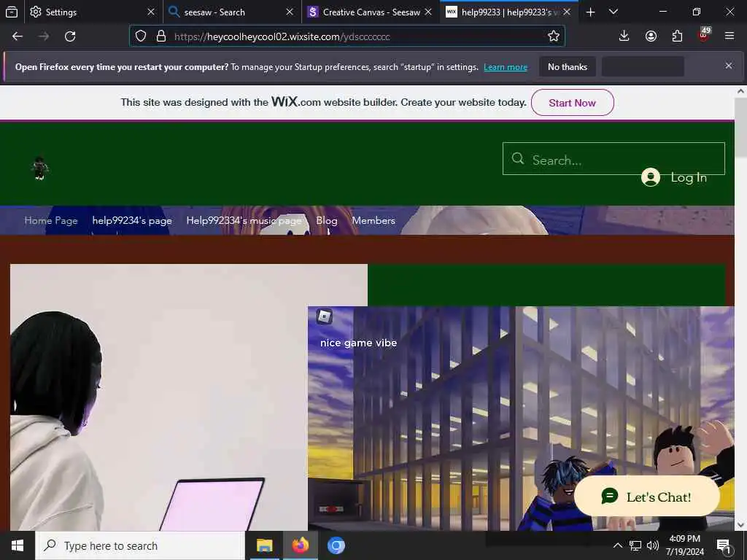This screenshot has width=747, height=560.
Task: Click the Firefox taskbar icon
Action: 300,545
